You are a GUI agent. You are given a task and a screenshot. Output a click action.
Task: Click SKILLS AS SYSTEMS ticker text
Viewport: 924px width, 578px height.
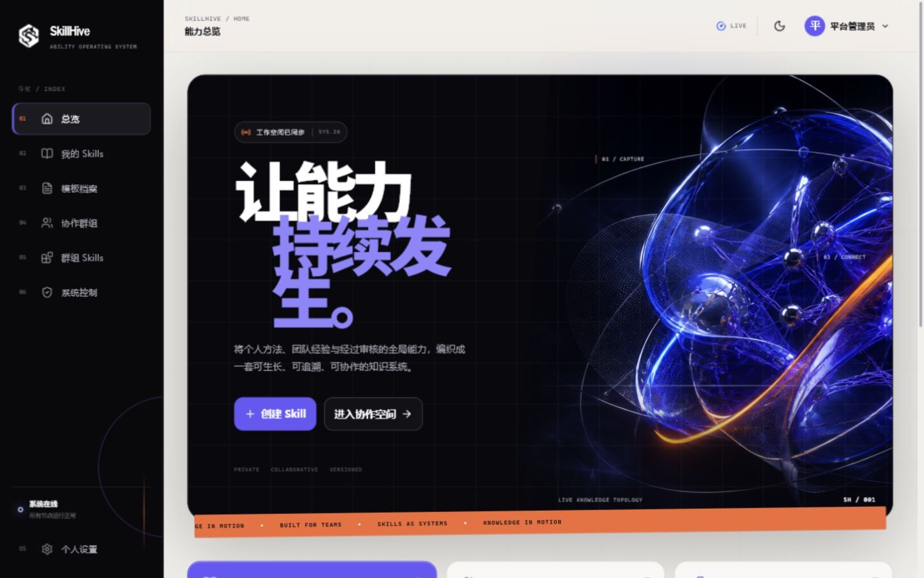tap(412, 524)
